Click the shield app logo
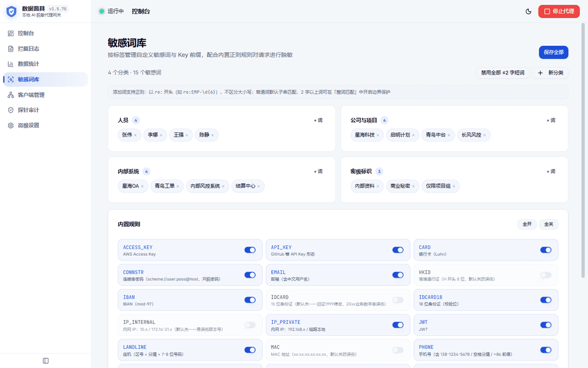 tap(11, 11)
